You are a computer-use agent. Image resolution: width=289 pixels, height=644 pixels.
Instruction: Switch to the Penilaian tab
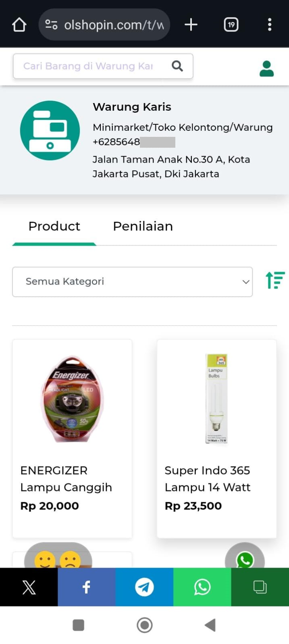click(143, 226)
